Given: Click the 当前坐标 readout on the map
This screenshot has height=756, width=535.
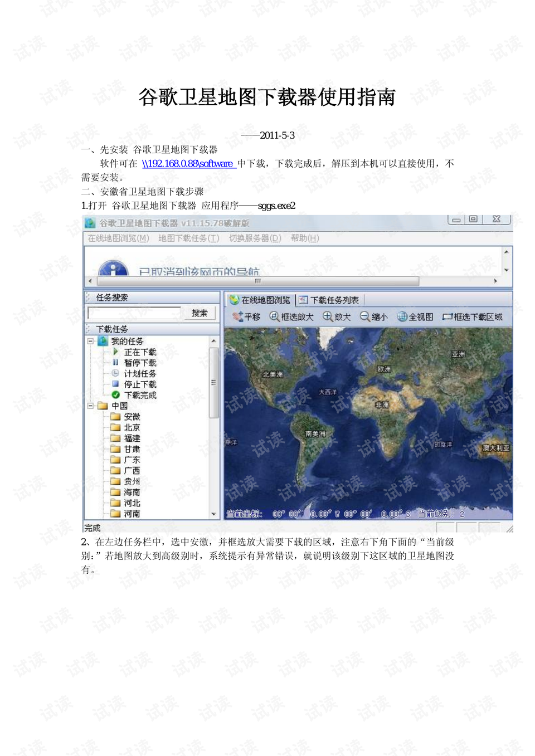Looking at the screenshot, I should 318,514.
